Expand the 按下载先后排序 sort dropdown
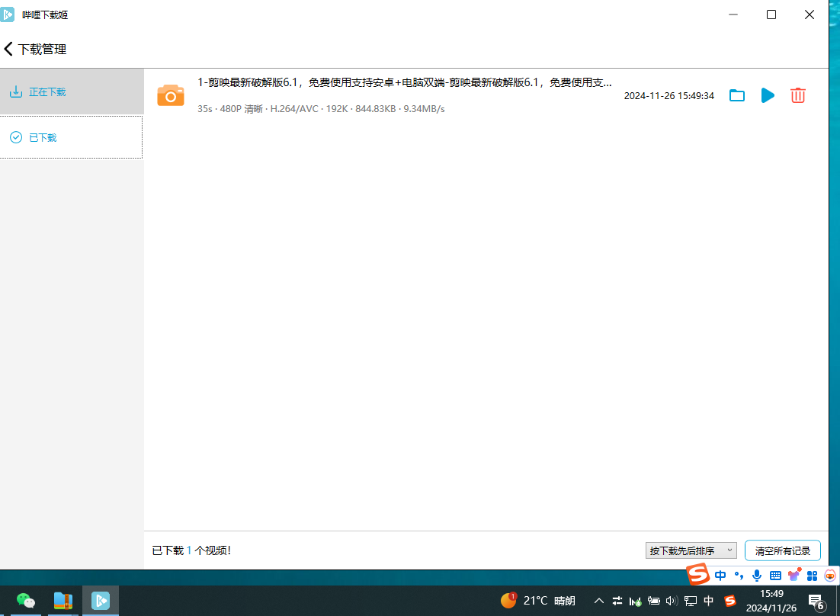Image resolution: width=840 pixels, height=616 pixels. [x=691, y=550]
